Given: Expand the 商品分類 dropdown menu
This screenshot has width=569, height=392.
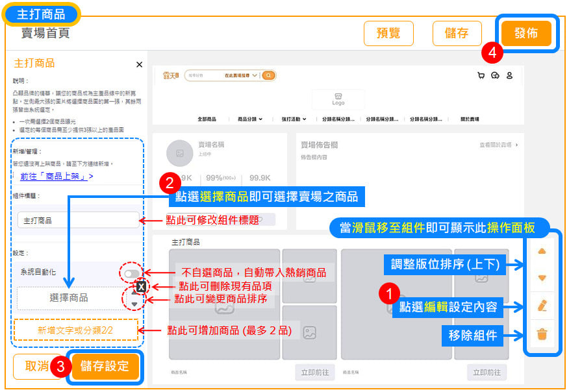Looking at the screenshot, I should point(250,119).
